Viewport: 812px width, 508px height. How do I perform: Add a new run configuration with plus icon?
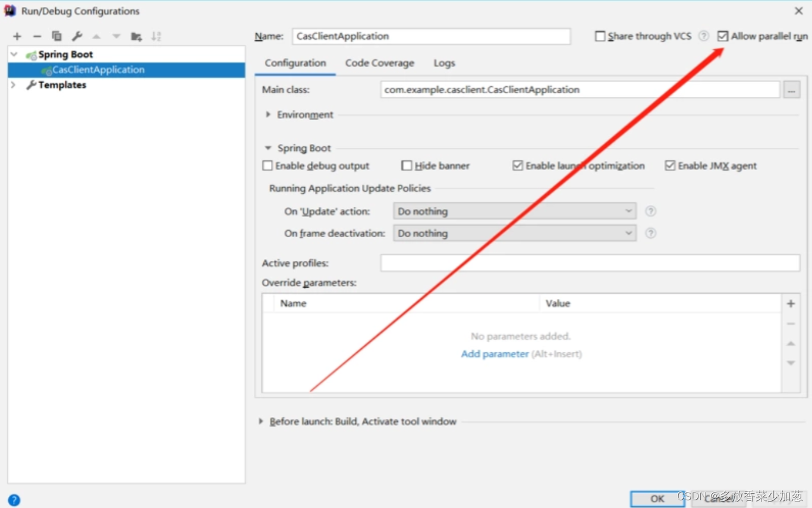[17, 36]
